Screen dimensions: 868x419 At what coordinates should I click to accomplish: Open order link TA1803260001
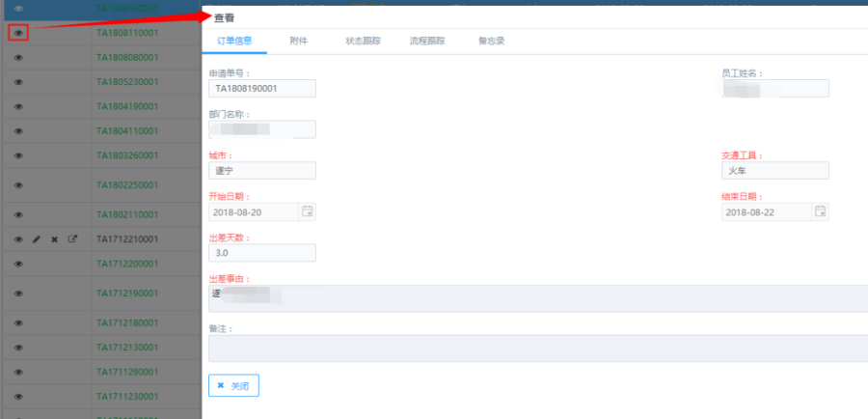127,155
